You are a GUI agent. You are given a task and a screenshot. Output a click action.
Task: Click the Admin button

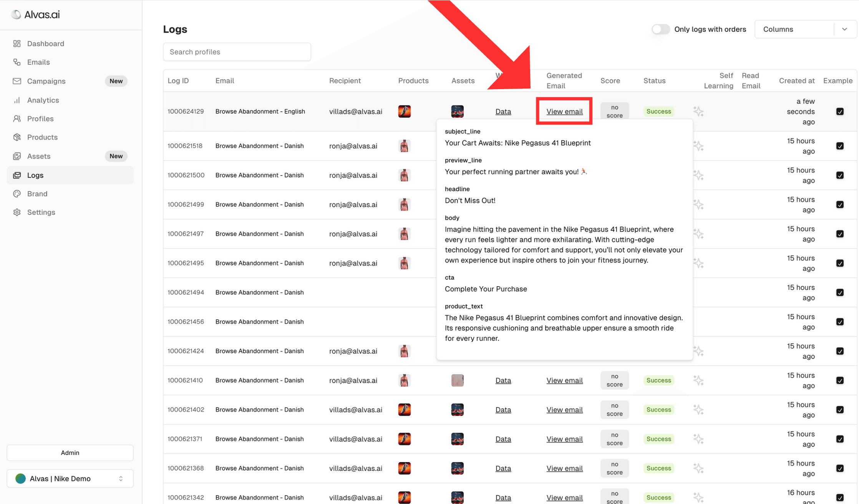coord(70,453)
